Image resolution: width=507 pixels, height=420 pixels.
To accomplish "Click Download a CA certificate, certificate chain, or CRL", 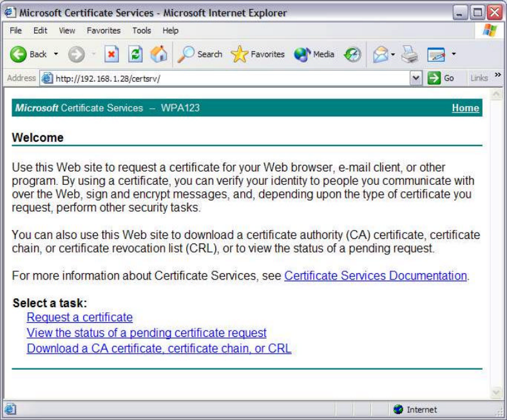I will coord(159,348).
